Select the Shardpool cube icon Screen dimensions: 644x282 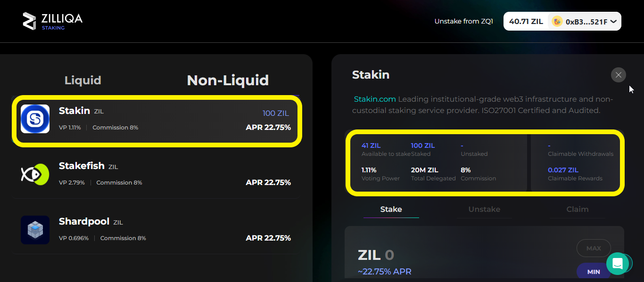(x=35, y=230)
